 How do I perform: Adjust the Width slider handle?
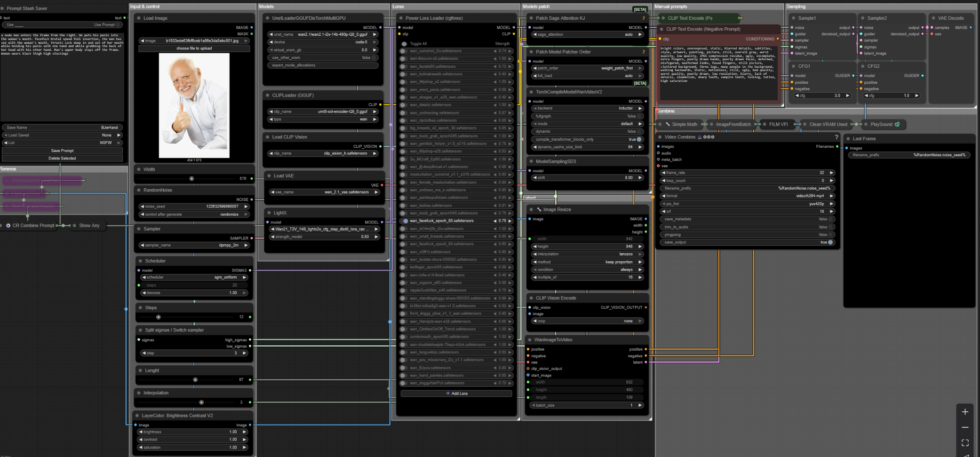(191, 179)
